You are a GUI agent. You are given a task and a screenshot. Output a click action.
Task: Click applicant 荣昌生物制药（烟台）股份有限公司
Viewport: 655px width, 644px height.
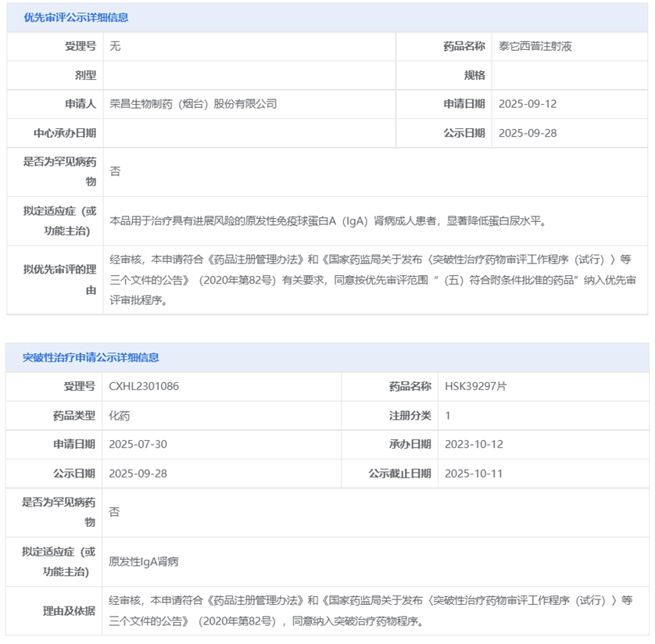pos(193,103)
